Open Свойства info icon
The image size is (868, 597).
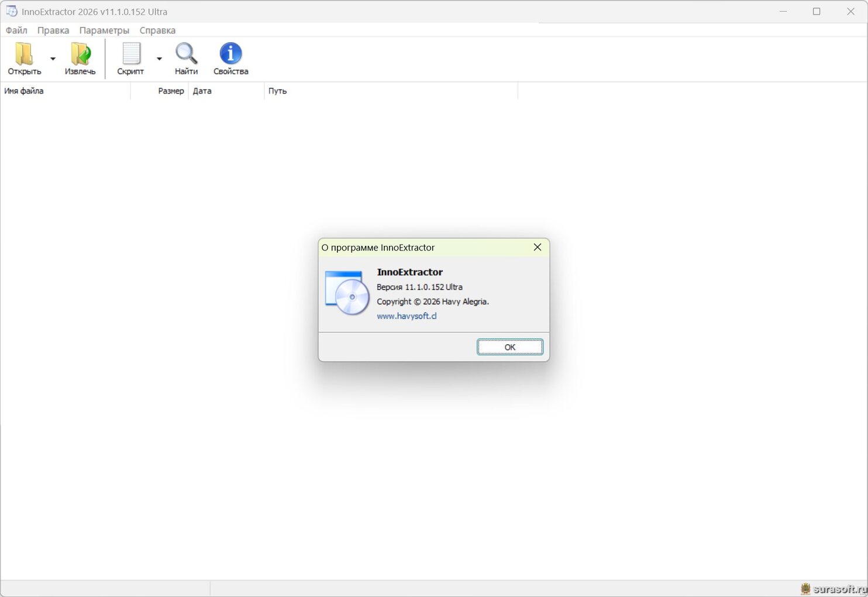point(230,53)
